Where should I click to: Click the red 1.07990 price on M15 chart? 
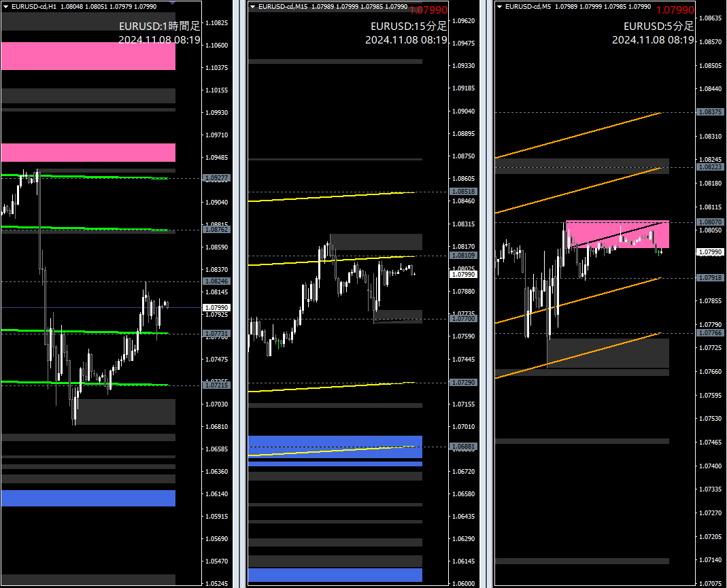coord(428,10)
